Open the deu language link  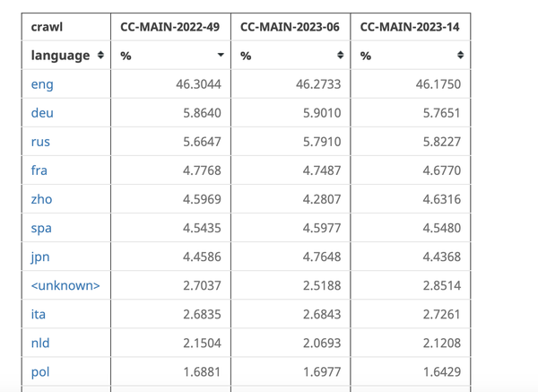pos(42,113)
